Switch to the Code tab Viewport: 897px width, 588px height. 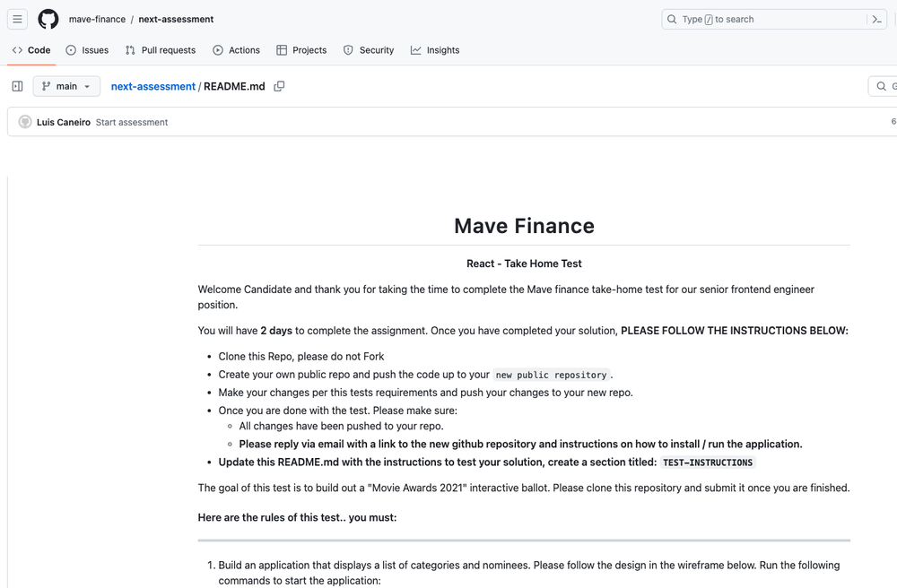[31, 50]
